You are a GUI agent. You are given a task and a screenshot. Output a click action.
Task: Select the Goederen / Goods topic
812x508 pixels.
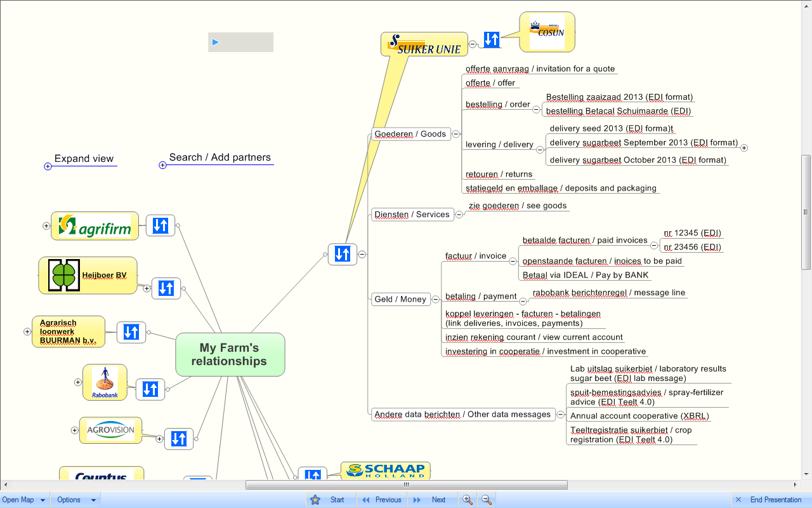coord(410,134)
